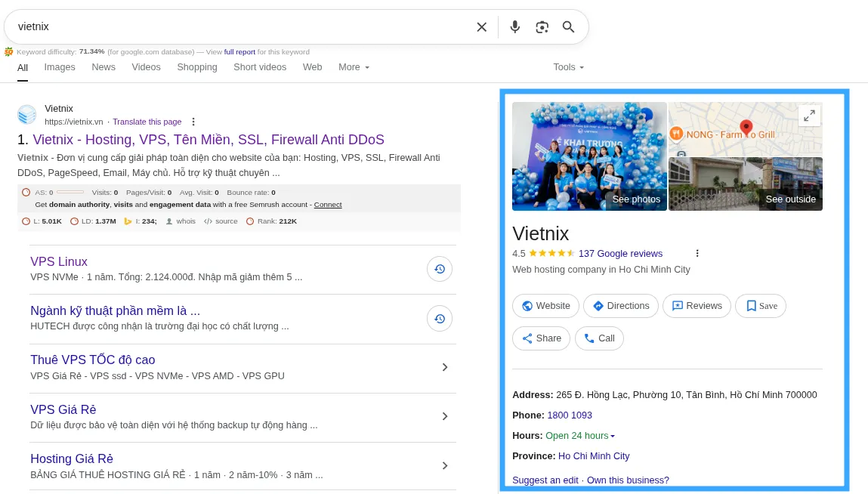Click history icon beside VPS Linux
Screen dimensions: 868x494
click(440, 270)
